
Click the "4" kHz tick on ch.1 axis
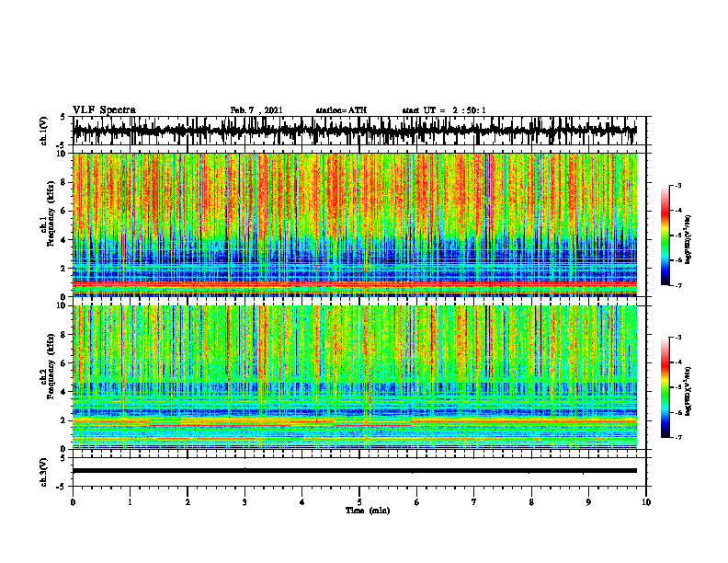click(64, 240)
